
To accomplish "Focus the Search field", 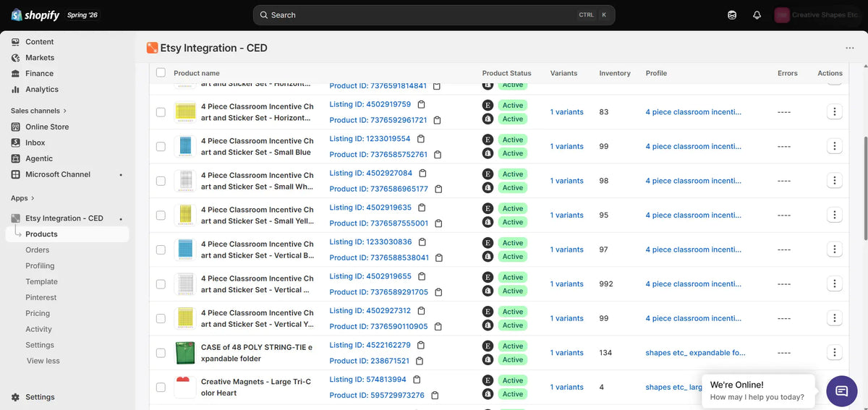I will [434, 15].
